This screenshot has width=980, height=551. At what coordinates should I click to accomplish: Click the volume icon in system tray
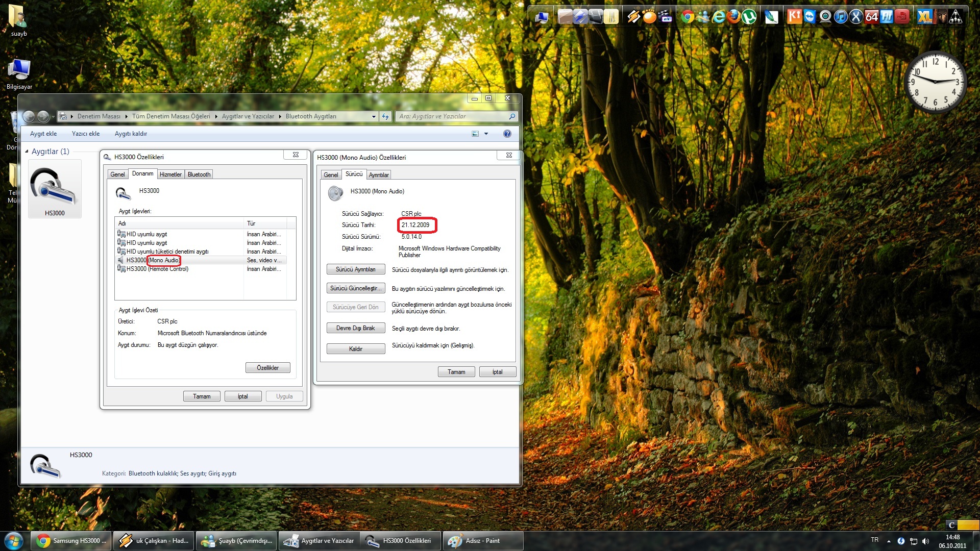point(925,541)
